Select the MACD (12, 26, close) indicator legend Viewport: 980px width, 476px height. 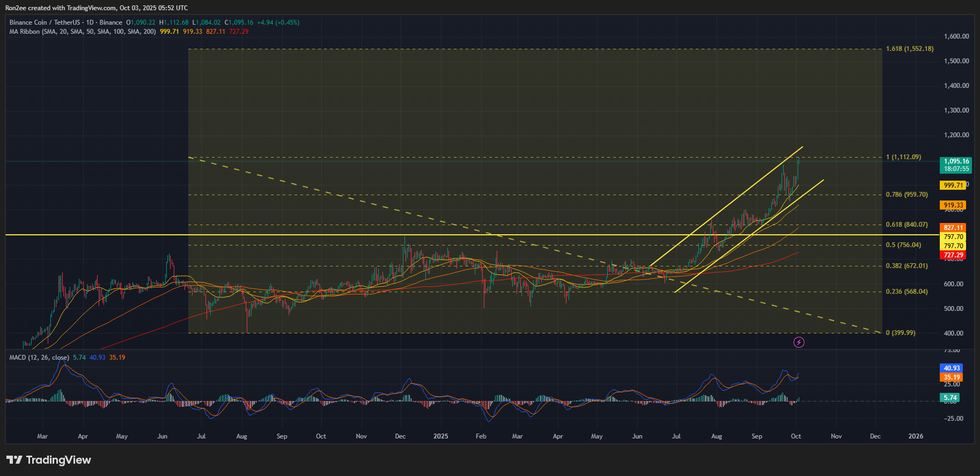(x=39, y=358)
